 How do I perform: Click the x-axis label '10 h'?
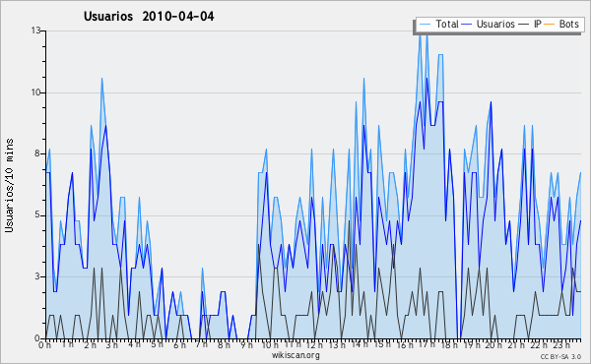(270, 344)
